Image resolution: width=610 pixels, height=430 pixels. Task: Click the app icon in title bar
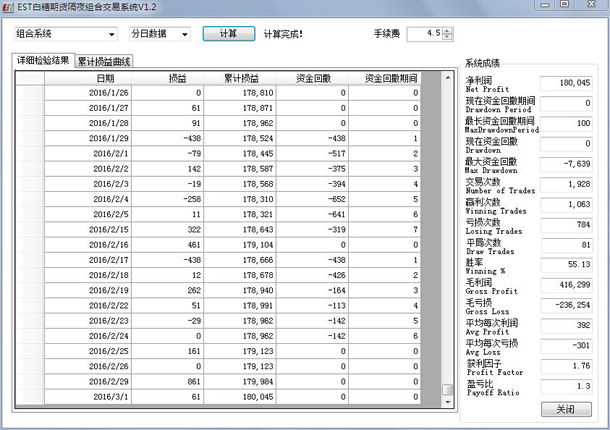click(8, 7)
